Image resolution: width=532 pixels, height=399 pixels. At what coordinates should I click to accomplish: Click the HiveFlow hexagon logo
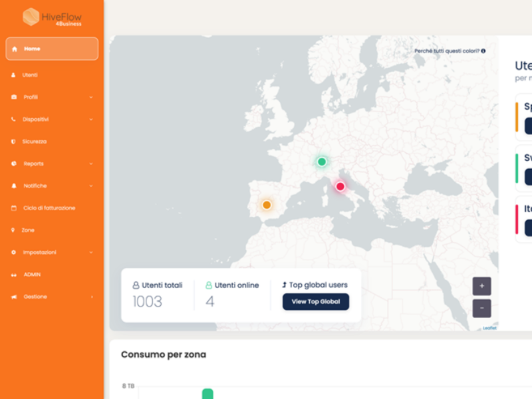31,17
